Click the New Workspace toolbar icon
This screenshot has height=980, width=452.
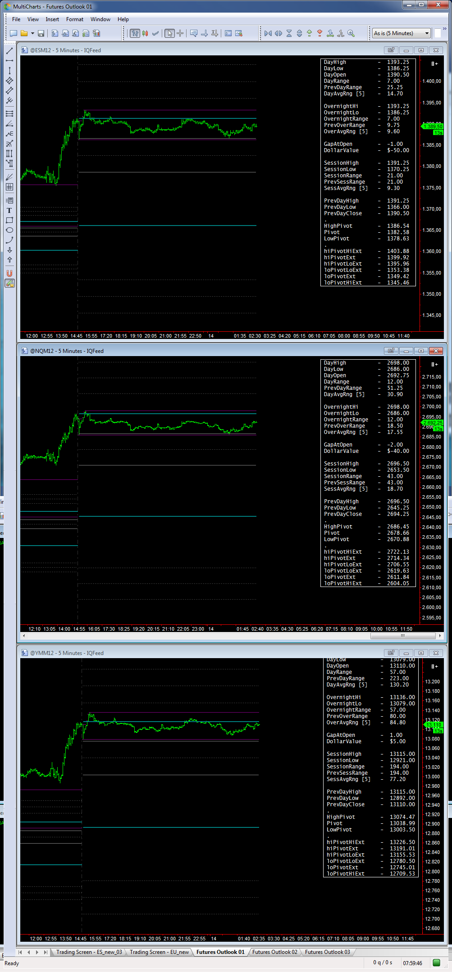14,33
